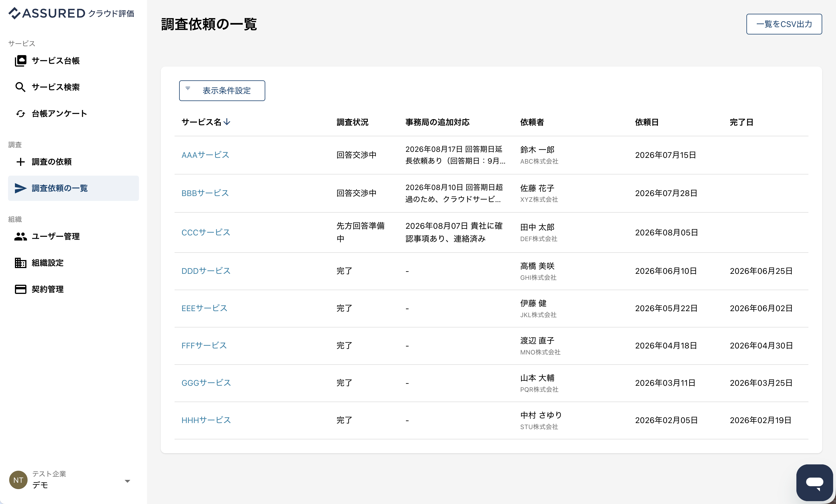This screenshot has height=504, width=836.
Task: Expand the テスト企業 account menu arrow
Action: pyautogui.click(x=127, y=481)
